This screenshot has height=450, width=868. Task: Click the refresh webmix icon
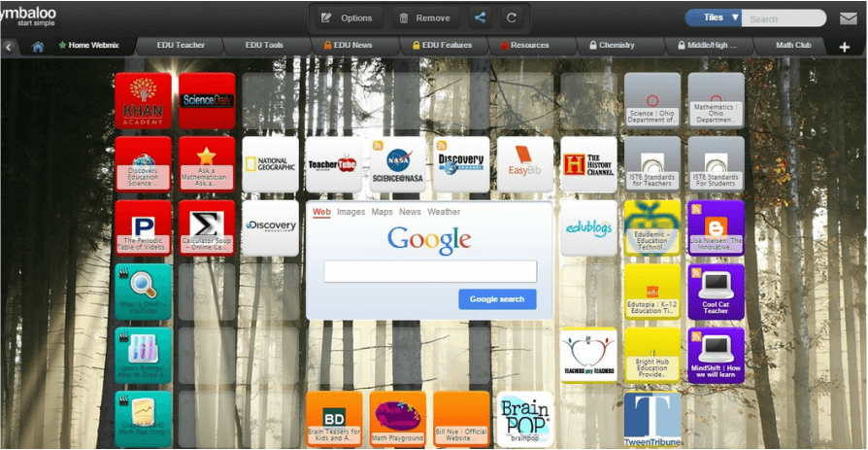click(x=512, y=18)
